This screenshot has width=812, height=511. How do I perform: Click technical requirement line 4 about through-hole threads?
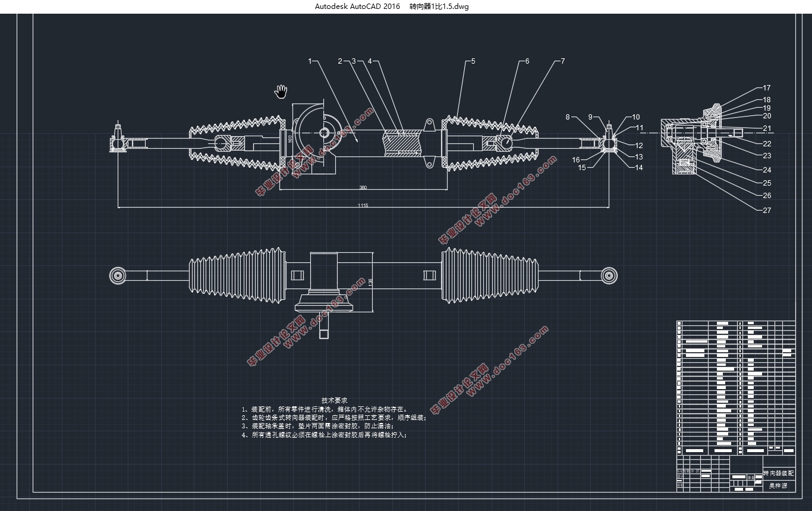coord(324,435)
